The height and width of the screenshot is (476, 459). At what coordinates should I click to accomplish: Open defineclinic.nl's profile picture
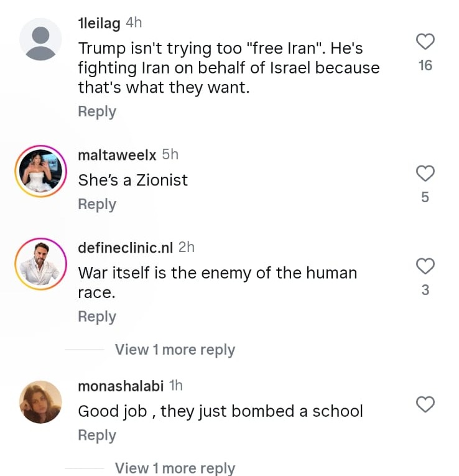tap(40, 264)
